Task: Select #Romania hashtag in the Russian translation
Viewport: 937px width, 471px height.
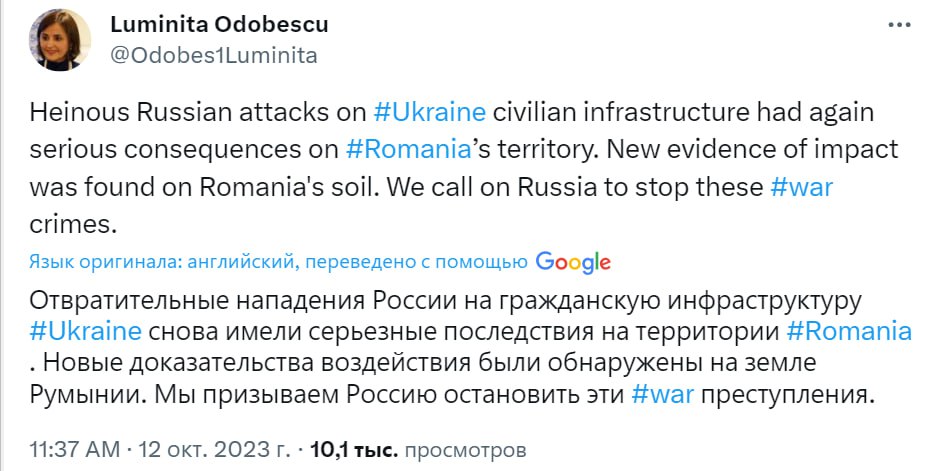Action: [x=850, y=332]
